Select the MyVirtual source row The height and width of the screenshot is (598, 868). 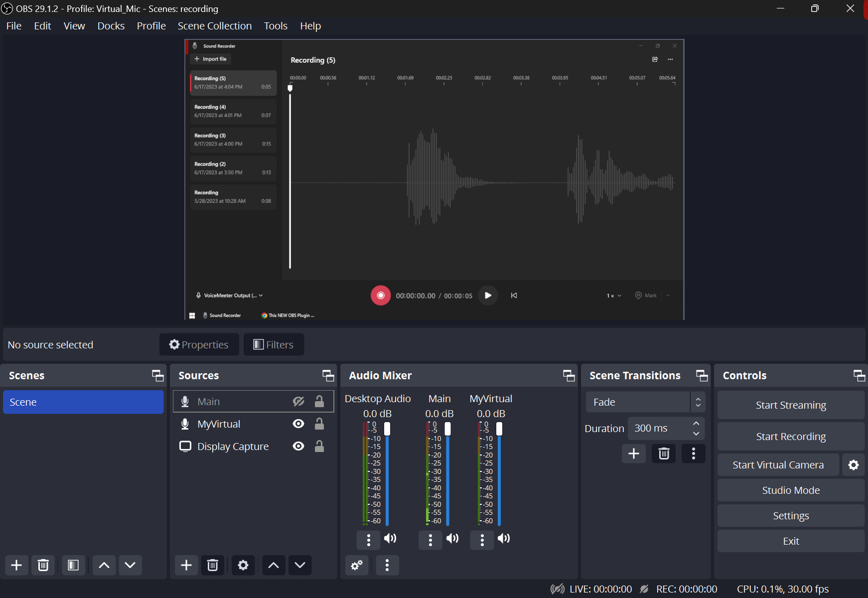(253, 424)
